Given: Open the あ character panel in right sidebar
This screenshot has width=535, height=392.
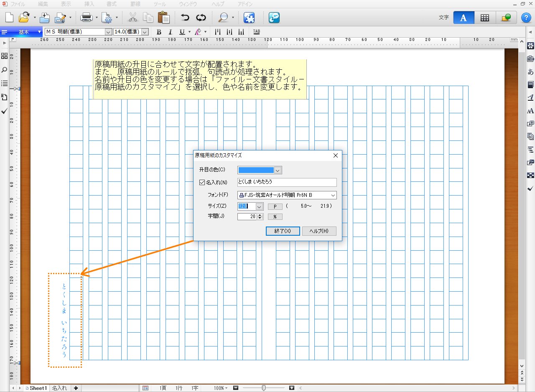Looking at the screenshot, I should click(530, 71).
